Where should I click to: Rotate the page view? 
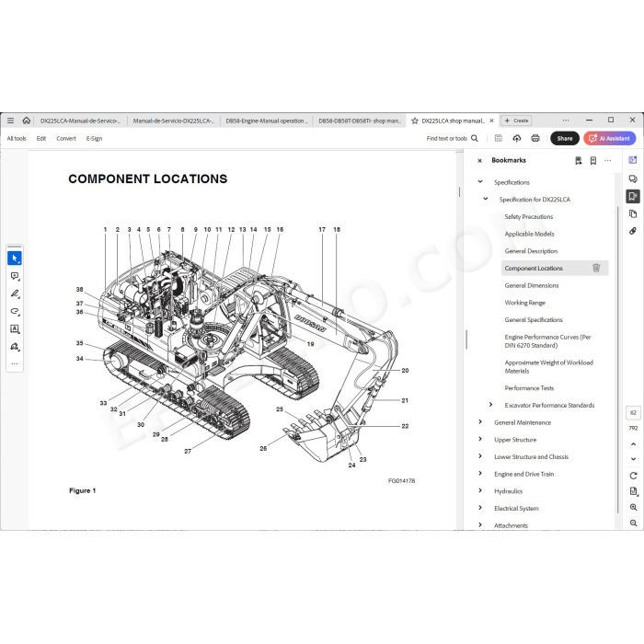(633, 476)
